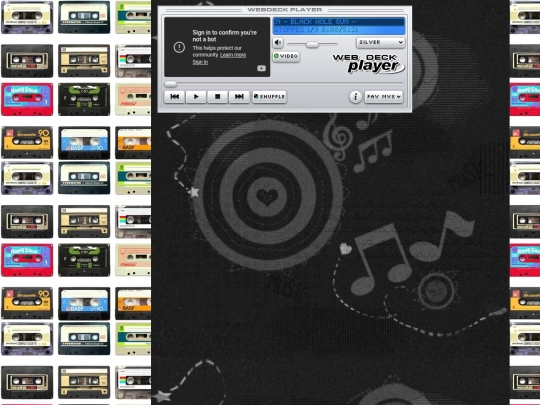Mute audio with the speaker icon

278,43
